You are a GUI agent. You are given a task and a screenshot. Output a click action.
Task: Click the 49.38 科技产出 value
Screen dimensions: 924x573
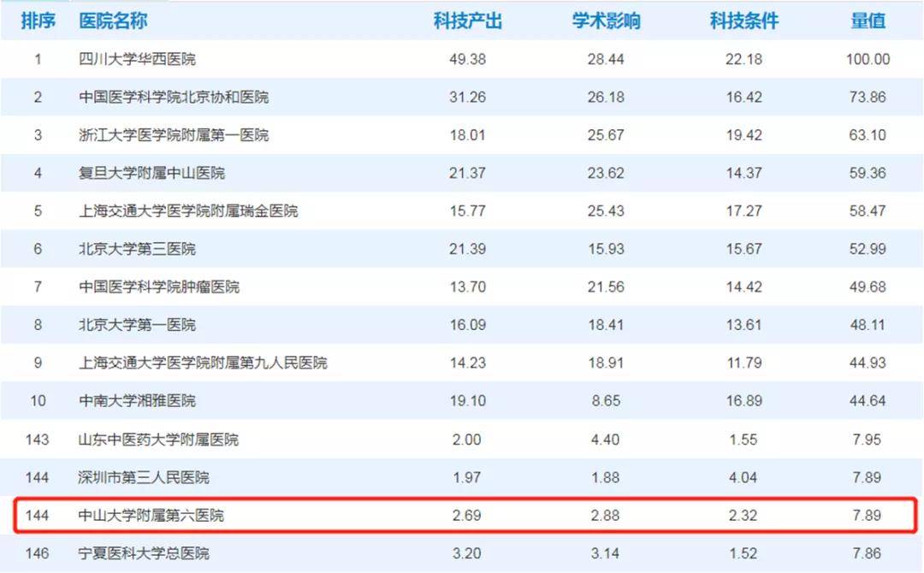[x=468, y=60]
